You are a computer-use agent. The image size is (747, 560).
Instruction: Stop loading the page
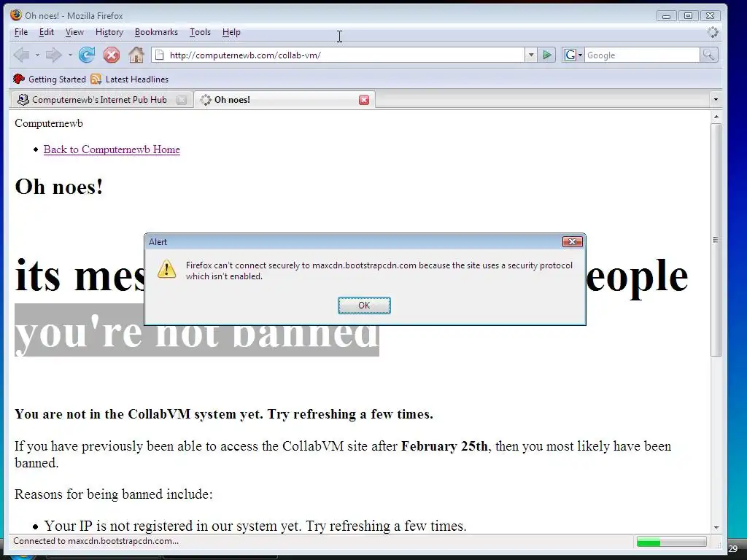pyautogui.click(x=112, y=55)
